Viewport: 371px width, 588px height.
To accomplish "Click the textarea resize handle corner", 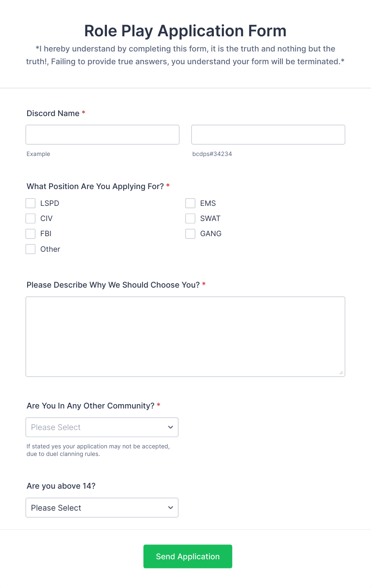I will tap(341, 373).
